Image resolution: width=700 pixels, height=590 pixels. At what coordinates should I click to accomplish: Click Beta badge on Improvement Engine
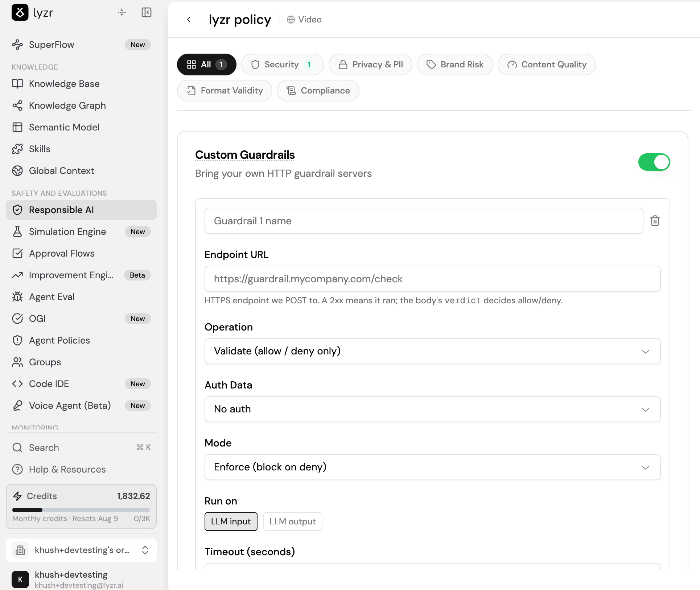[x=137, y=275]
